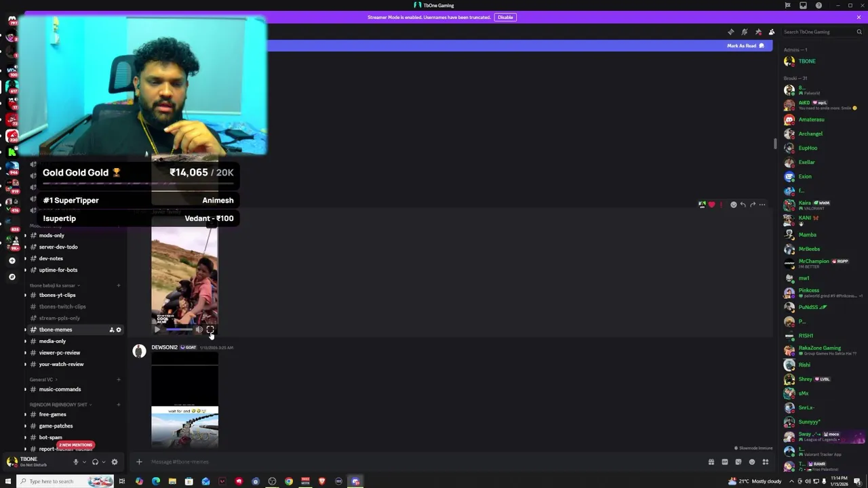868x488 pixels.
Task: Open the boy on bike video thumbnail
Action: (x=184, y=274)
